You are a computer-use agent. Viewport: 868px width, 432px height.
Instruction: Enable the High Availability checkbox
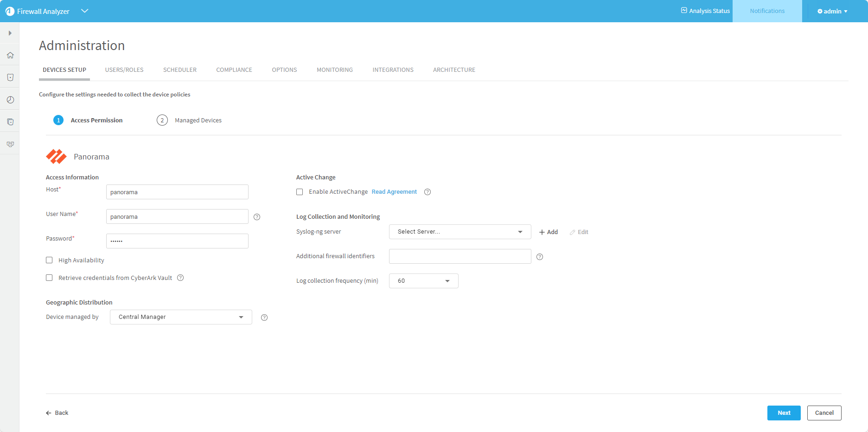pyautogui.click(x=49, y=260)
